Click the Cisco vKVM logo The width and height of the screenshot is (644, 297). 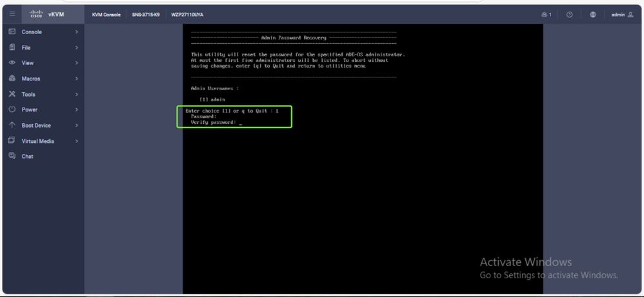pos(47,14)
